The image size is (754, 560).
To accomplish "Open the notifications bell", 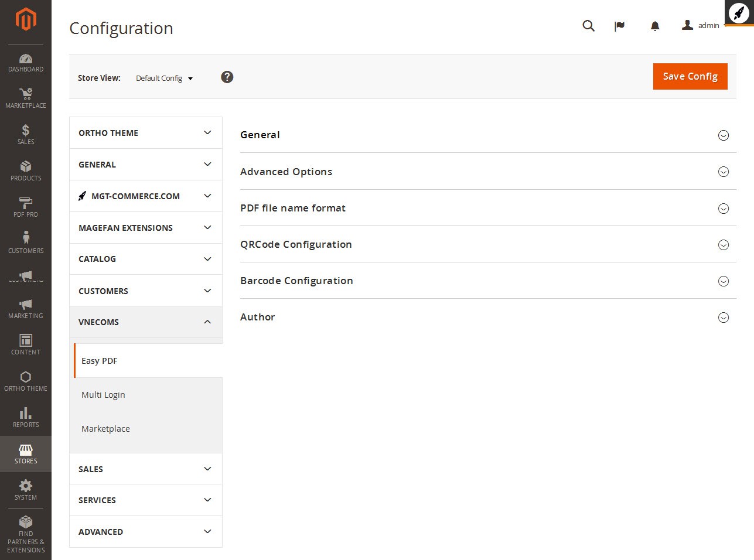I will point(654,26).
